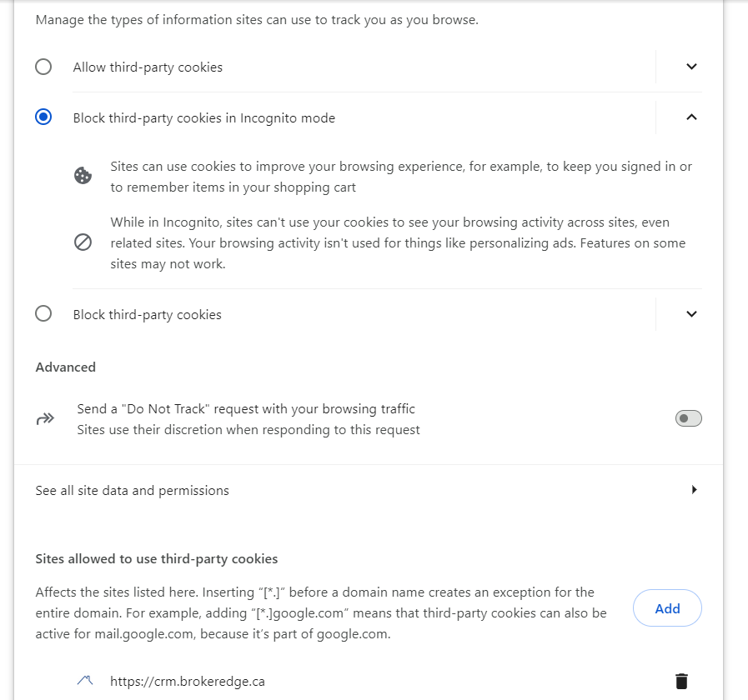The image size is (748, 700).
Task: Click the blocked circle icon
Action: pyautogui.click(x=83, y=242)
